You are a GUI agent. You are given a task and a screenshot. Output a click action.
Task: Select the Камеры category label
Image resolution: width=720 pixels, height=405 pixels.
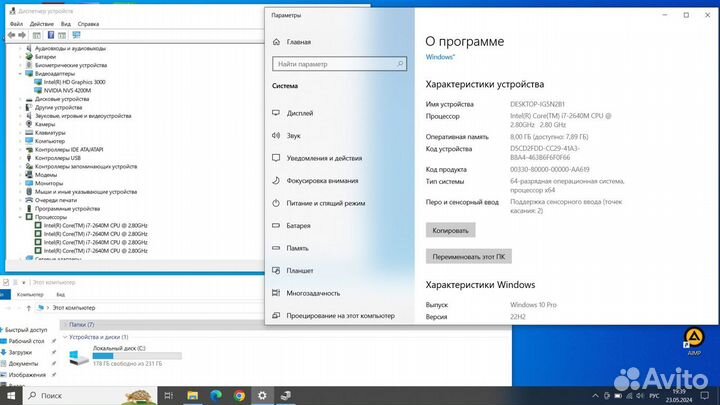pos(45,124)
